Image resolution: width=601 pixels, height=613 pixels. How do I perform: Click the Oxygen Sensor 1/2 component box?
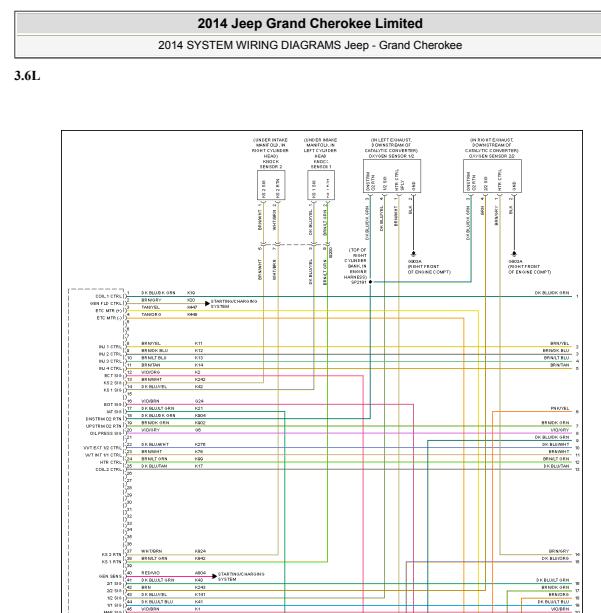[392, 176]
